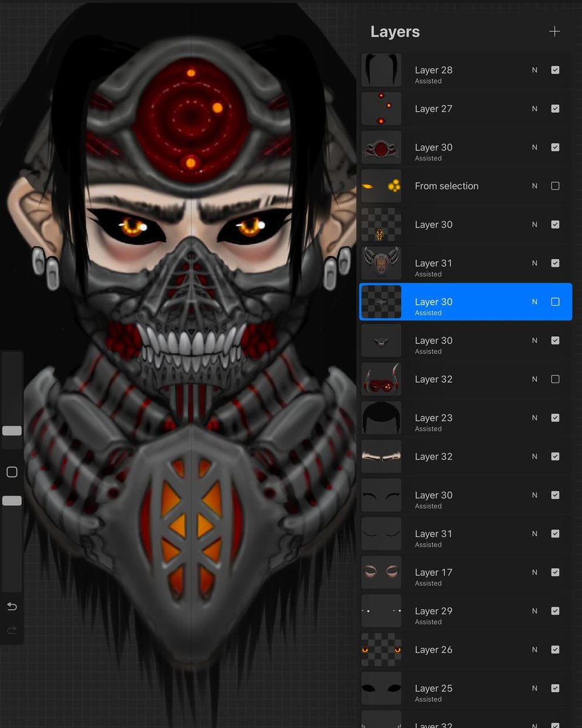Open blend mode N for Layer 23
The height and width of the screenshot is (728, 582).
point(535,417)
